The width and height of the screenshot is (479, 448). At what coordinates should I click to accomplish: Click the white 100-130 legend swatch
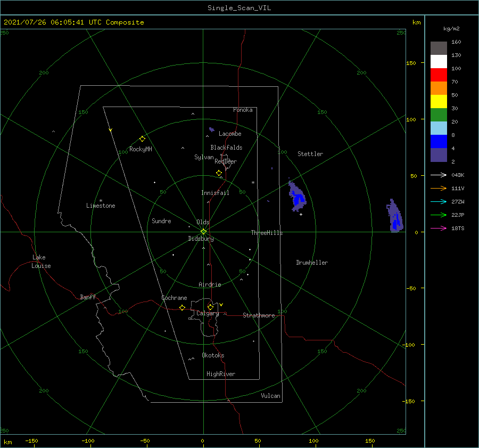(439, 61)
